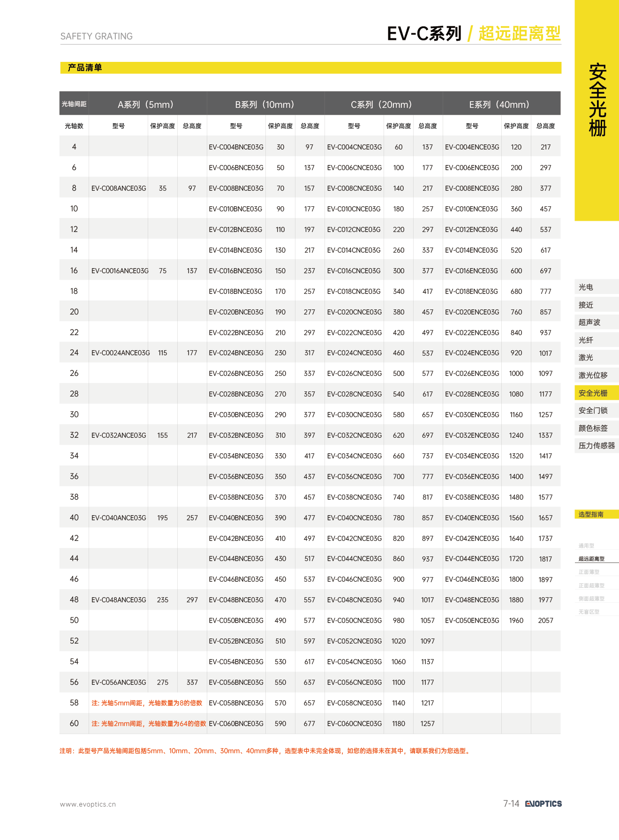Image resolution: width=619 pixels, height=840 pixels.
Task: Open the 压力传感器 side tab
Action: pyautogui.click(x=596, y=445)
